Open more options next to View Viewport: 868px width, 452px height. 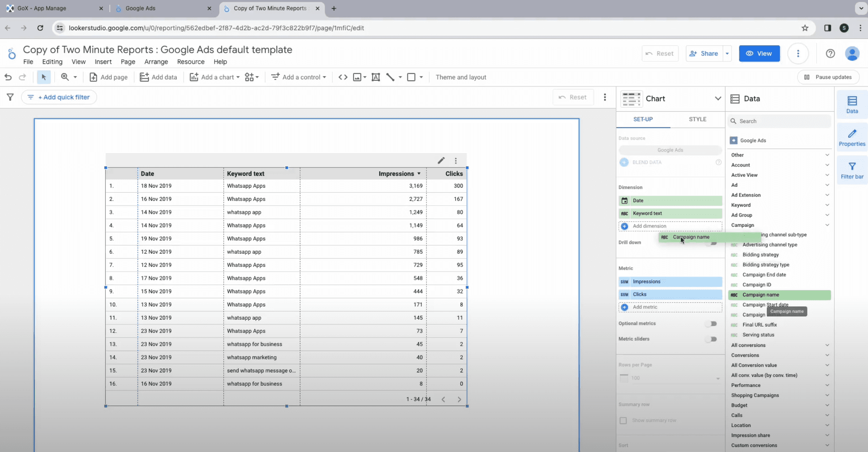798,53
